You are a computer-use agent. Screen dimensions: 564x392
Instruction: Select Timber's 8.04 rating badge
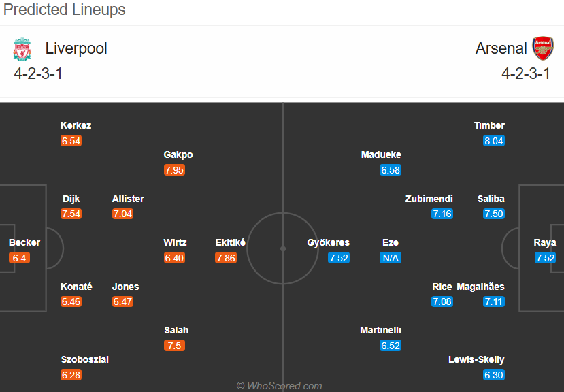click(x=493, y=141)
